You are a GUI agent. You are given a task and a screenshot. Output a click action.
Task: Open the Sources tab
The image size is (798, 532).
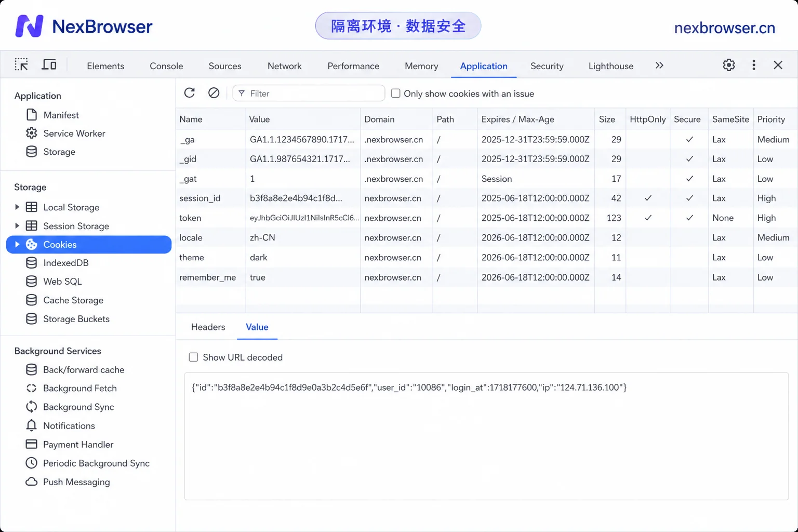click(x=225, y=66)
